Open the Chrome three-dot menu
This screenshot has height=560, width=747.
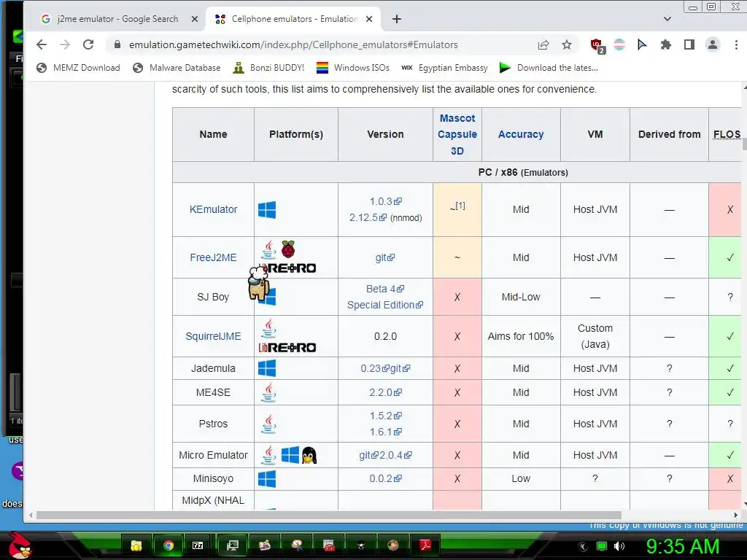point(736,44)
